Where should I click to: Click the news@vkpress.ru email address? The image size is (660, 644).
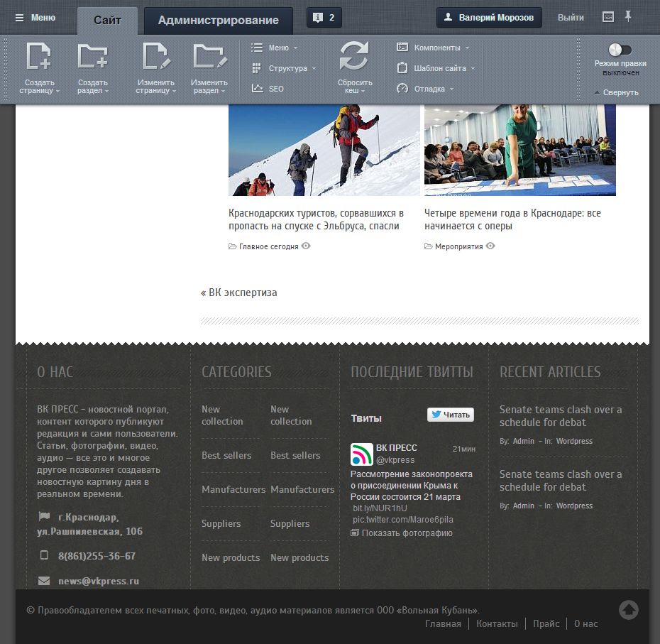[99, 581]
